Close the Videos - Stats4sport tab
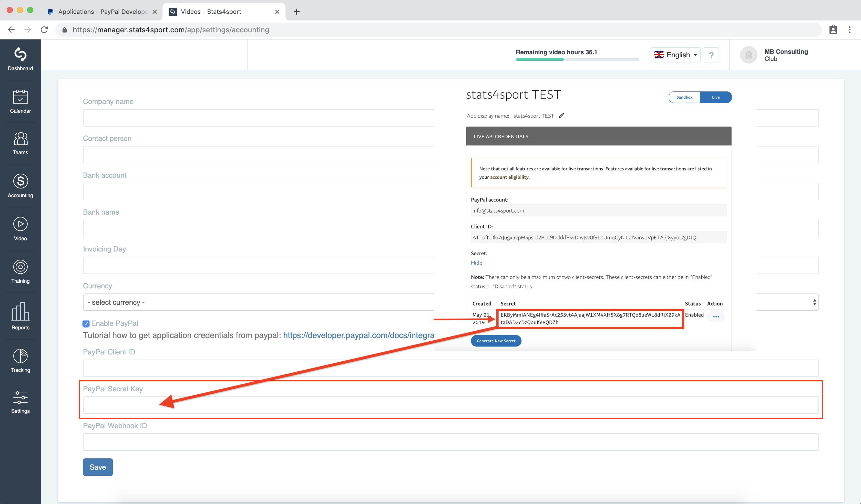The height and width of the screenshot is (504, 861). click(x=277, y=12)
